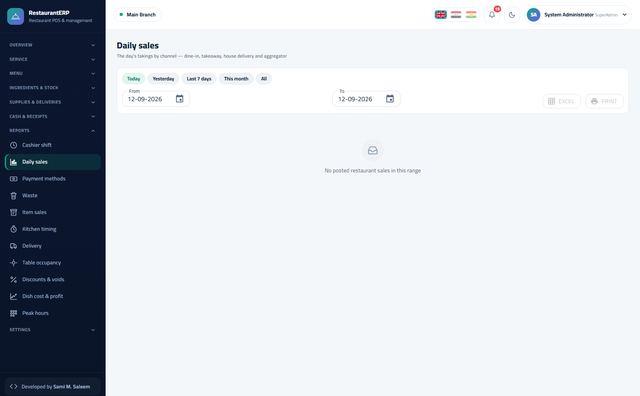Select the This month filter
Image resolution: width=640 pixels, height=396 pixels.
pyautogui.click(x=236, y=79)
